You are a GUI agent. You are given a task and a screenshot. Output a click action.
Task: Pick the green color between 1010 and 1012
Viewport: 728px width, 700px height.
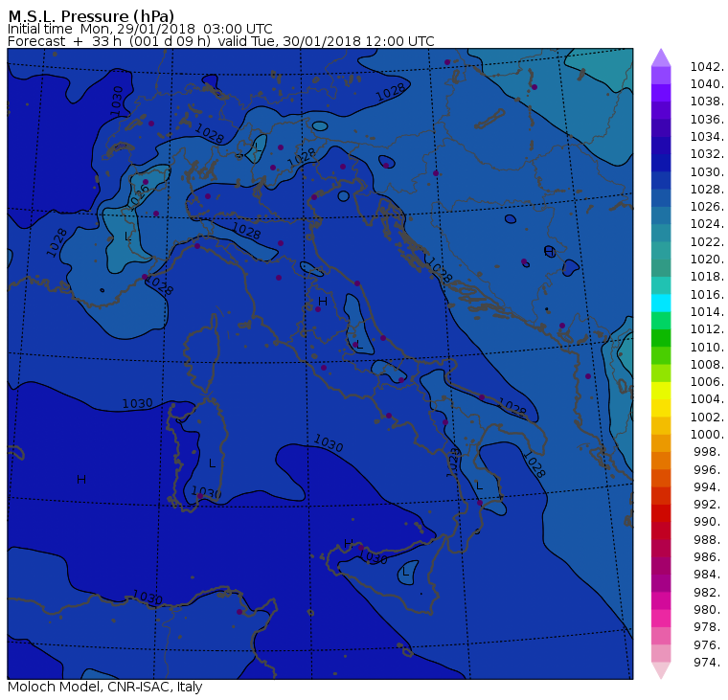(661, 338)
